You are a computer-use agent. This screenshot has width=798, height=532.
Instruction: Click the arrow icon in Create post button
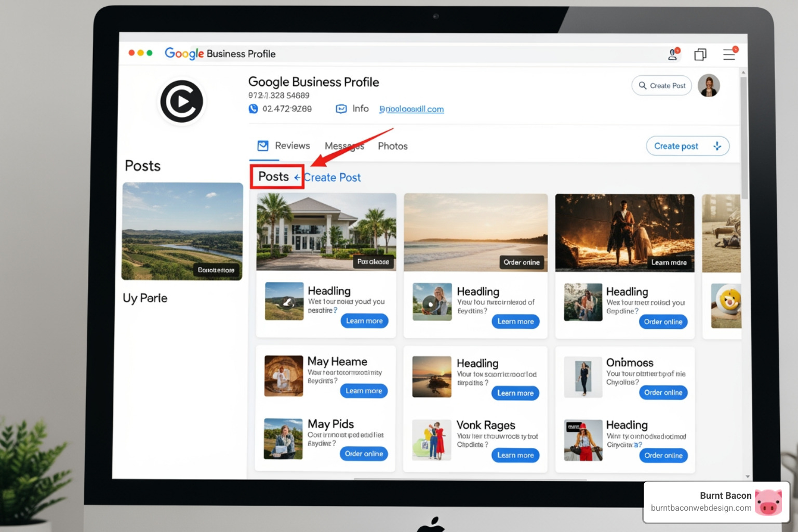[x=717, y=146]
